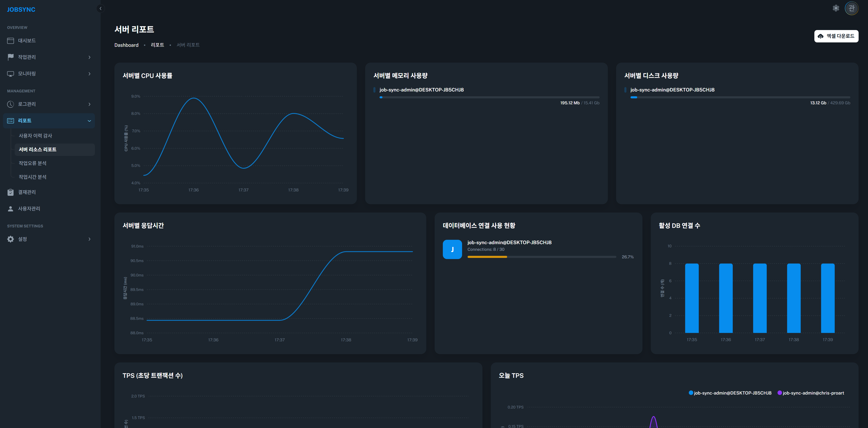This screenshot has height=428, width=868.
Task: Click the 17:38 bar in 활성 DB 연결 수
Action: click(x=794, y=298)
